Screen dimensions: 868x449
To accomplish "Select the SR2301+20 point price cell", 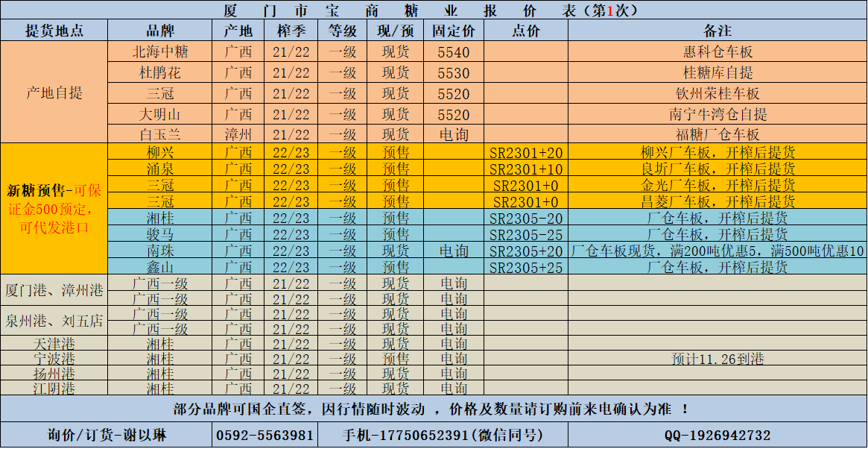I will point(526,152).
